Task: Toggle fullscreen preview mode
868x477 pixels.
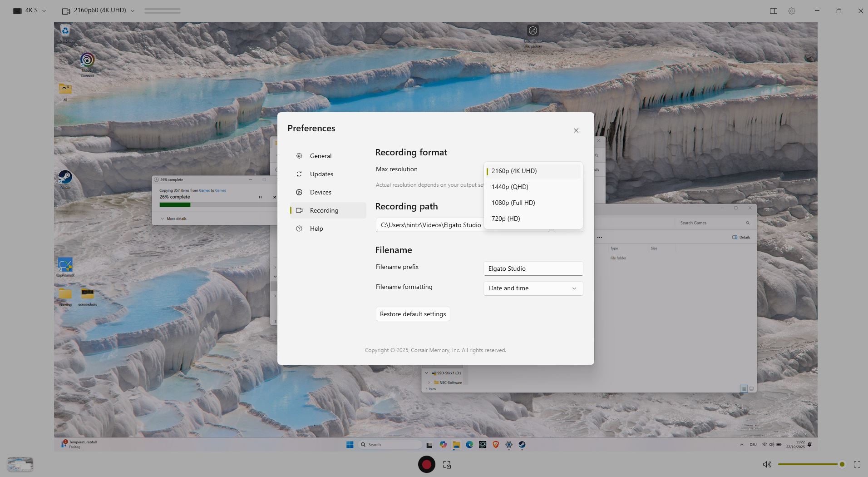Action: (857, 464)
